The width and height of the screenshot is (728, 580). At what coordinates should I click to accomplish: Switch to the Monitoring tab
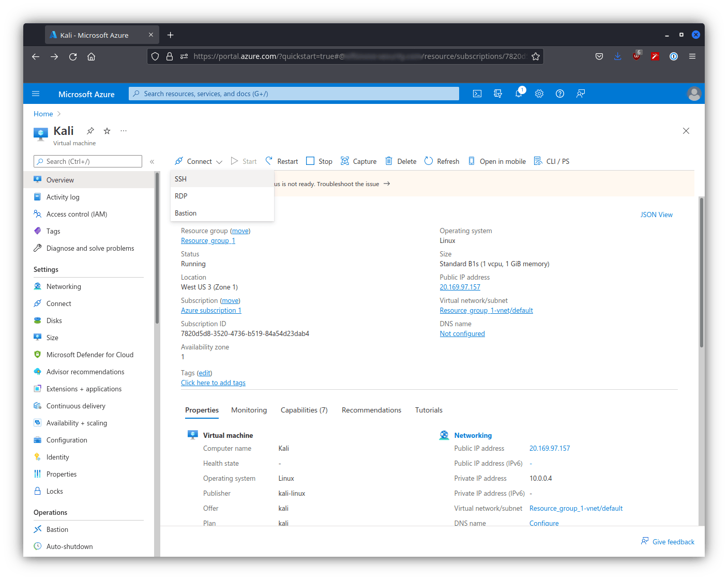click(x=249, y=410)
